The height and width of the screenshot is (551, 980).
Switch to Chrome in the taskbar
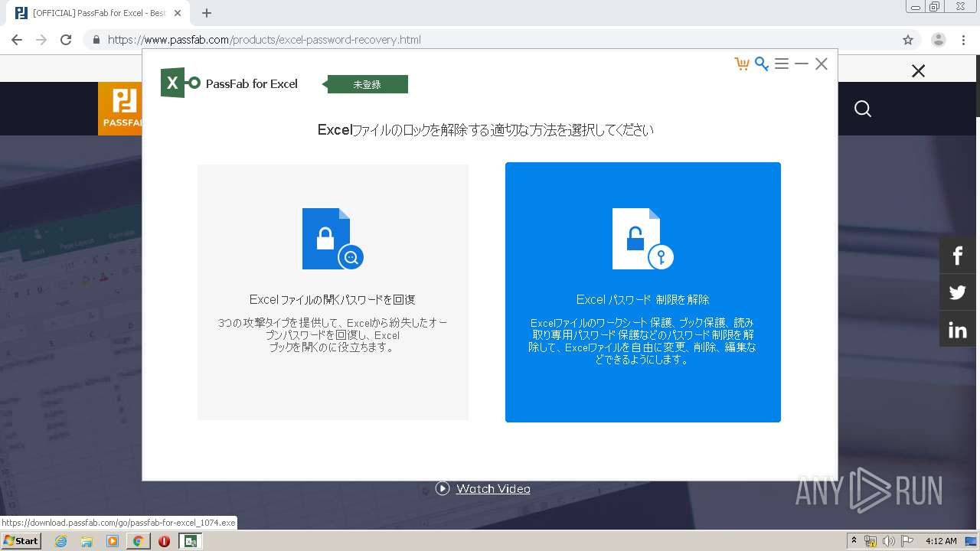point(139,541)
